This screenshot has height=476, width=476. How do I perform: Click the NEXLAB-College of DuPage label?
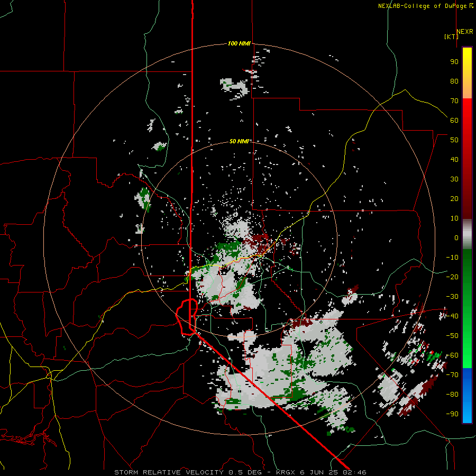425,6
